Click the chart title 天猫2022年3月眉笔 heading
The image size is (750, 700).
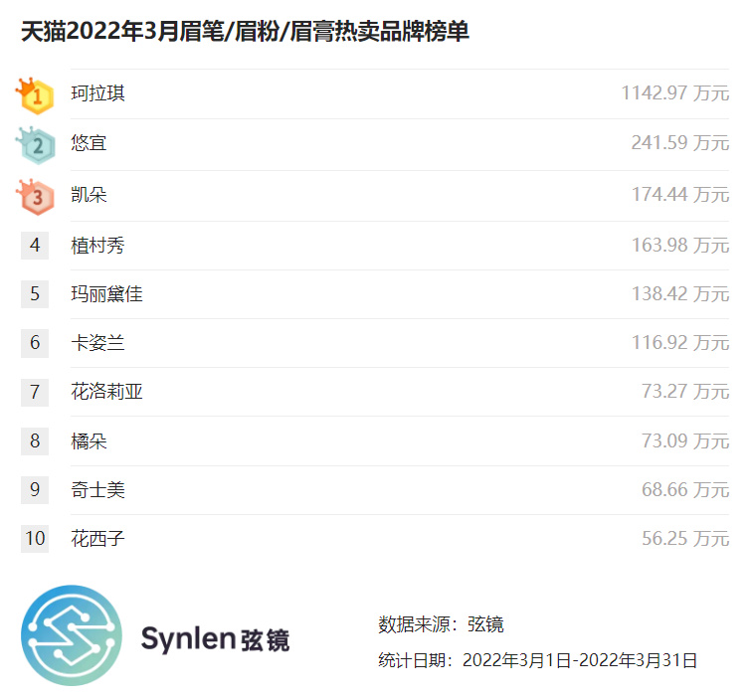click(x=245, y=32)
